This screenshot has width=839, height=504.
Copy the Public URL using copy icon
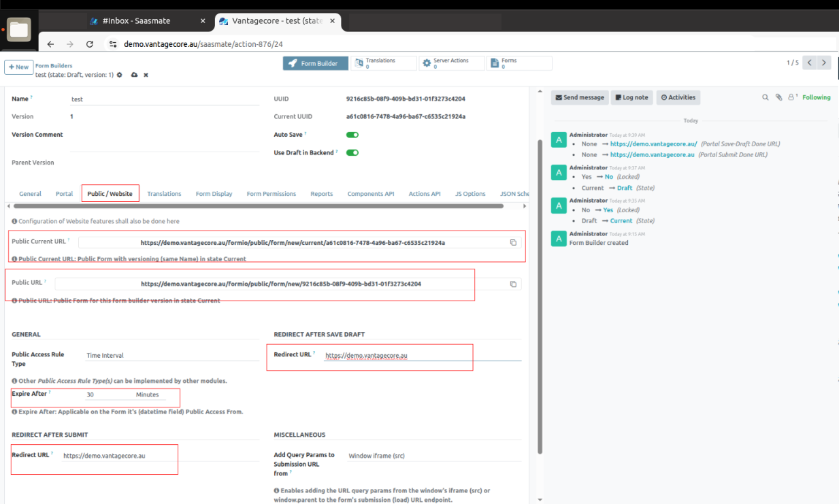click(513, 284)
